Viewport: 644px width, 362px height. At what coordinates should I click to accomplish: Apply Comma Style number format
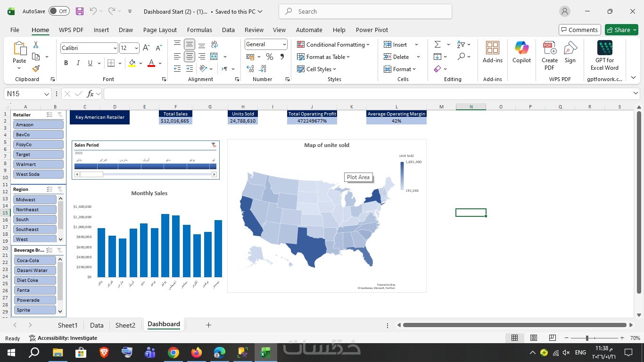[x=282, y=57]
